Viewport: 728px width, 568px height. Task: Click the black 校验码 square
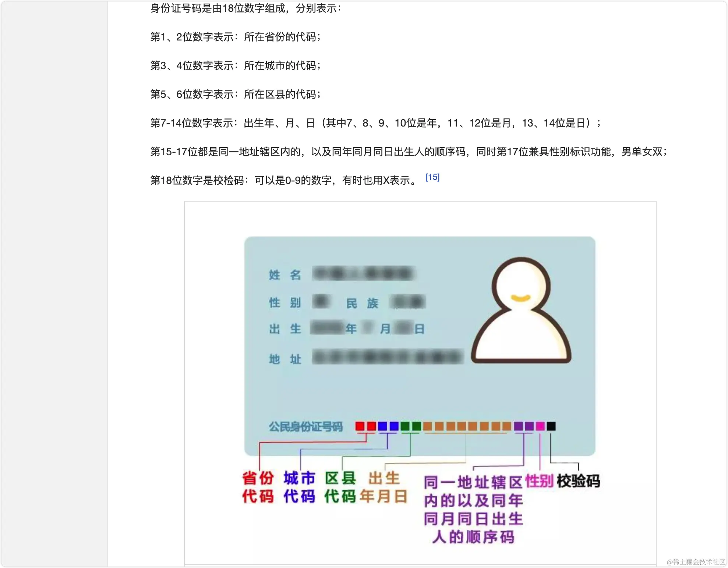[x=551, y=427]
